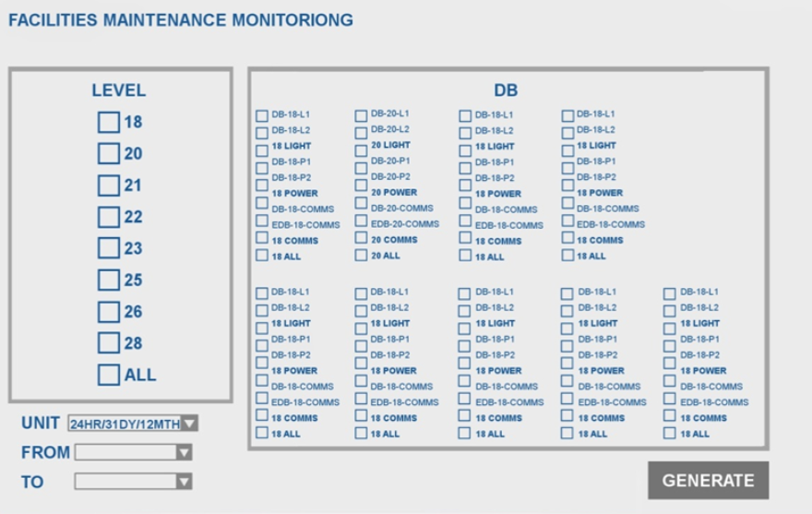
Task: Tick the Level 20 checkbox
Action: click(x=109, y=153)
